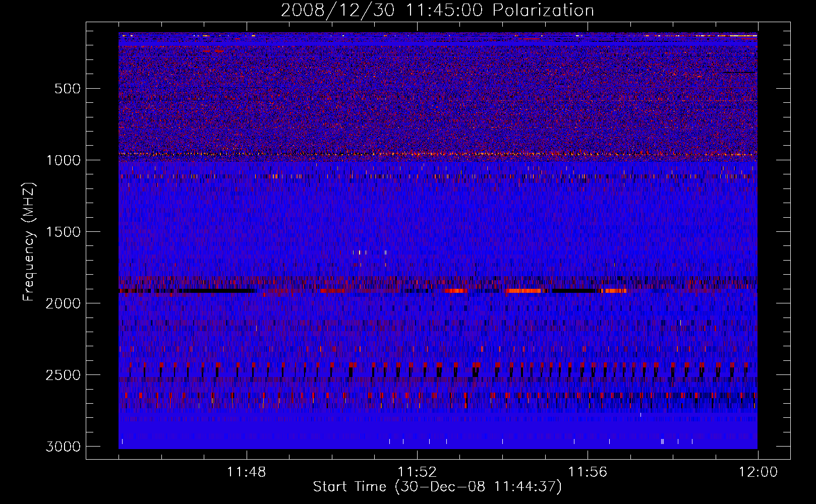Image resolution: width=816 pixels, height=504 pixels.
Task: Click the 1500 frequency tick label
Action: pos(63,232)
